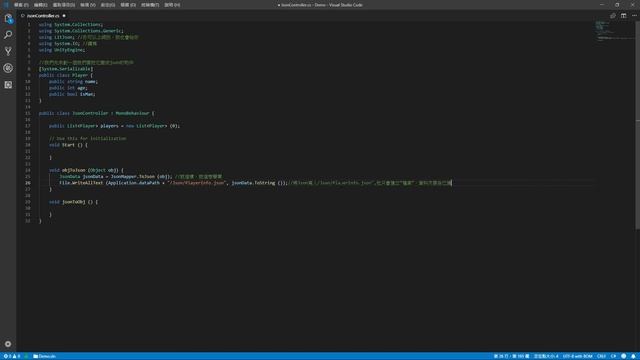The height and width of the screenshot is (360, 640).
Task: Open the Edit menu (second menu item)
Action: [40, 5]
